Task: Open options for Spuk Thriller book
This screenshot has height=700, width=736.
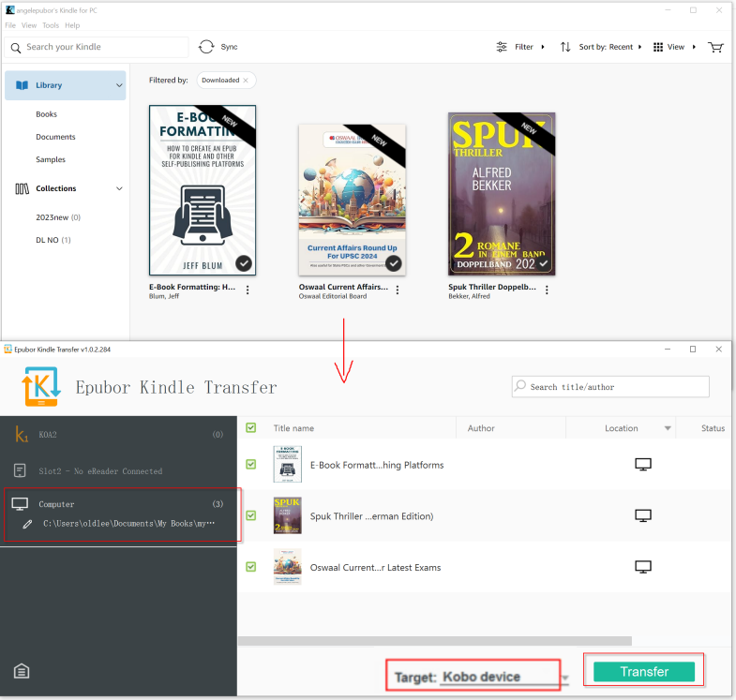Action: pos(547,290)
